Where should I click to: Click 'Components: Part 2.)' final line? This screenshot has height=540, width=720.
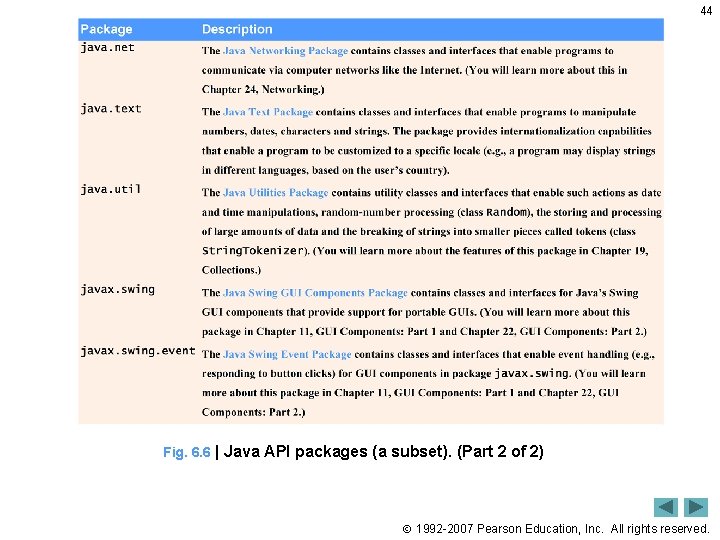coord(253,412)
